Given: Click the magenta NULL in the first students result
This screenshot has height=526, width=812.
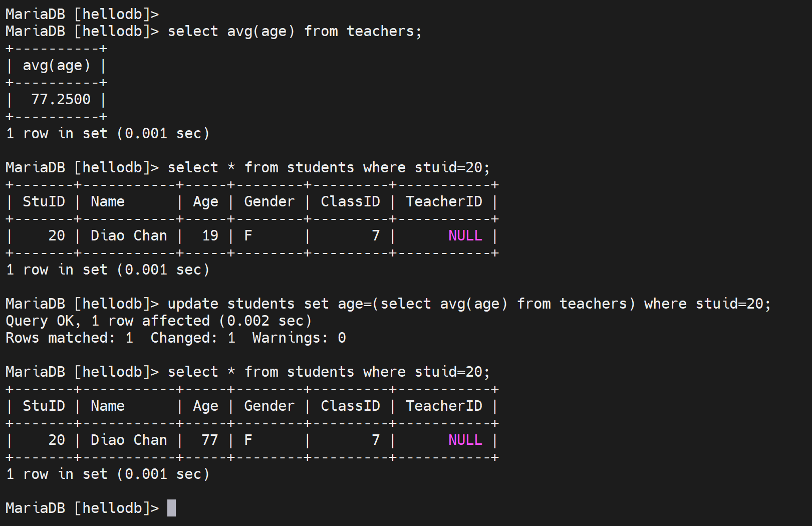Looking at the screenshot, I should [465, 235].
